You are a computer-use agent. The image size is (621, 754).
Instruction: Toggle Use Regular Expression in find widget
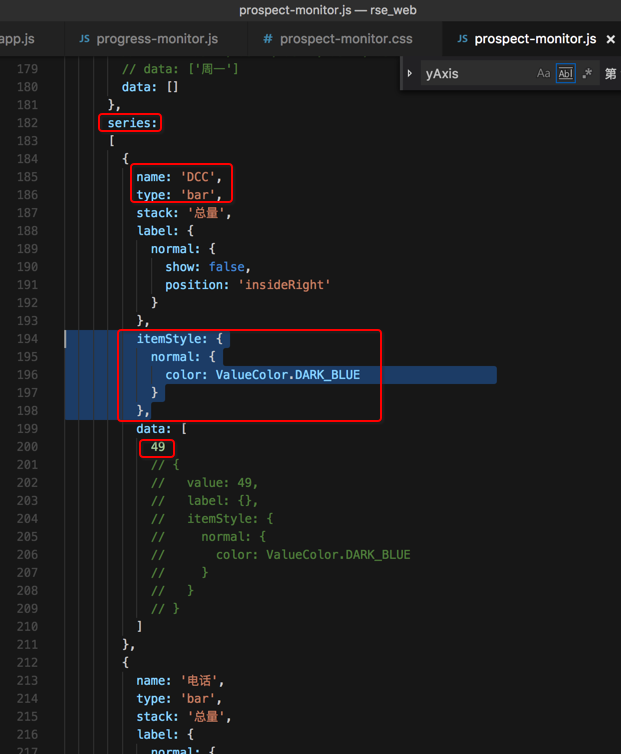(x=587, y=74)
